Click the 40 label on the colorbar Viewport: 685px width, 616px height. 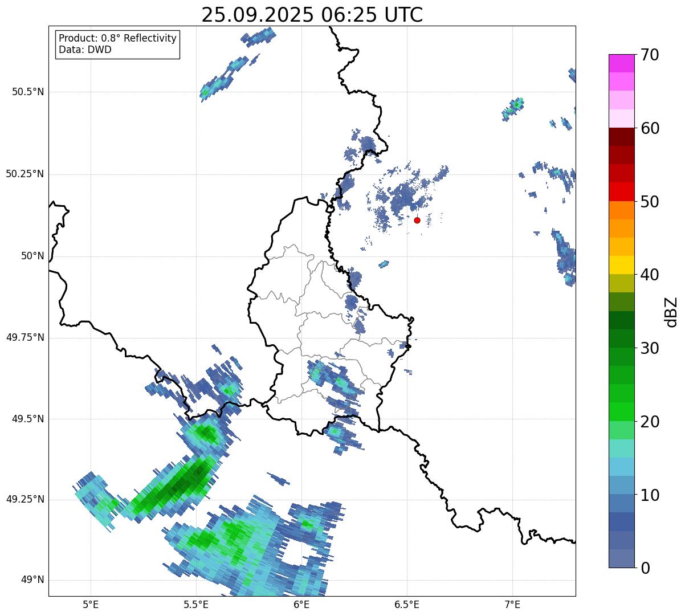click(650, 275)
